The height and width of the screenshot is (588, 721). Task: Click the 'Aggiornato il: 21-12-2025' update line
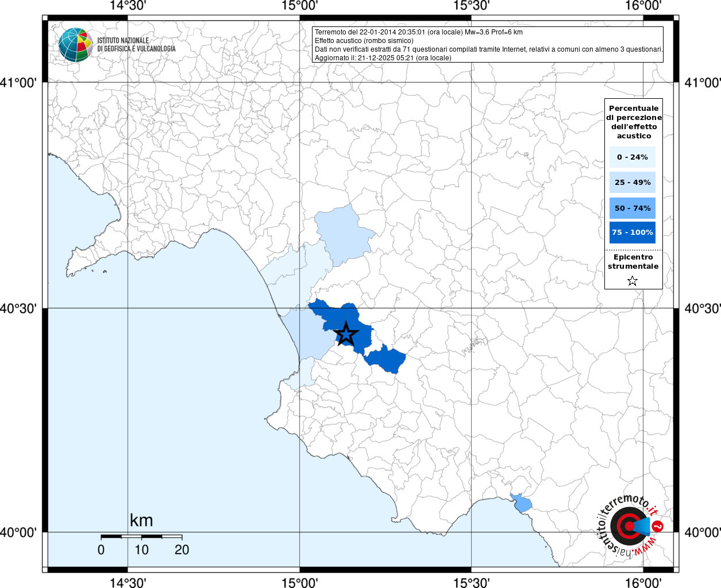[x=383, y=58]
